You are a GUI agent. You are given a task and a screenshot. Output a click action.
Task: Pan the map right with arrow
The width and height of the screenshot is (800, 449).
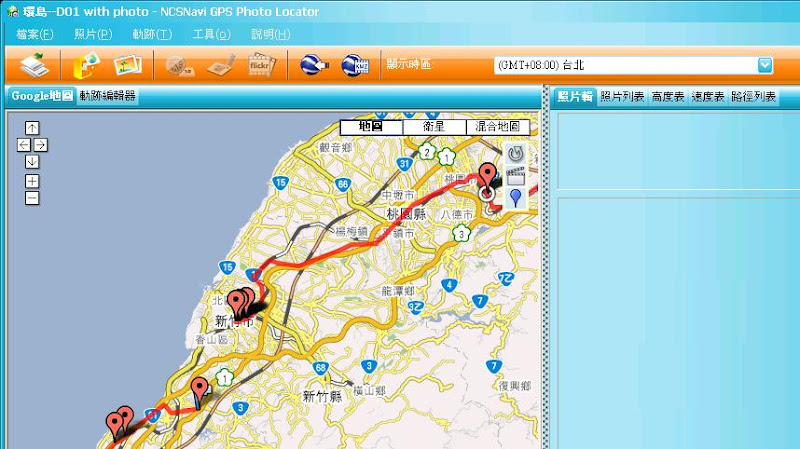(x=41, y=145)
